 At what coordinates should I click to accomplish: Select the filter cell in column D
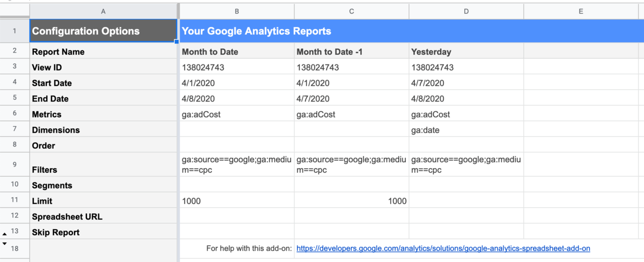point(466,164)
